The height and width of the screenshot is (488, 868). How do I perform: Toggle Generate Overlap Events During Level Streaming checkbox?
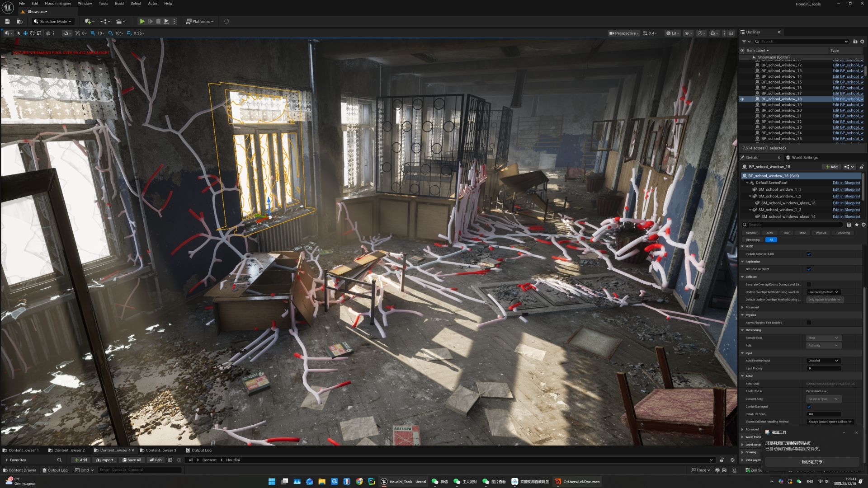(x=809, y=285)
